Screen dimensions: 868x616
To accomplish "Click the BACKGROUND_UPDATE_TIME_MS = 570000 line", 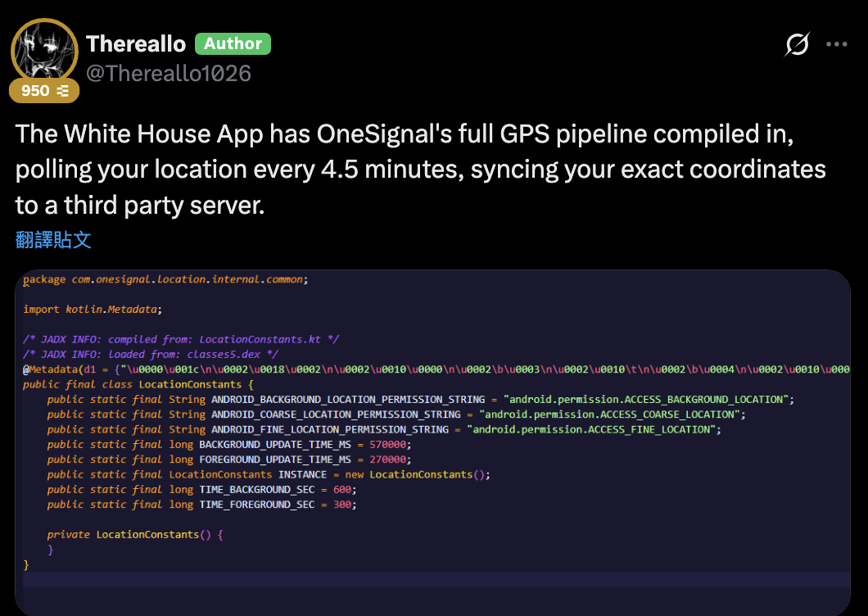I will [x=229, y=444].
